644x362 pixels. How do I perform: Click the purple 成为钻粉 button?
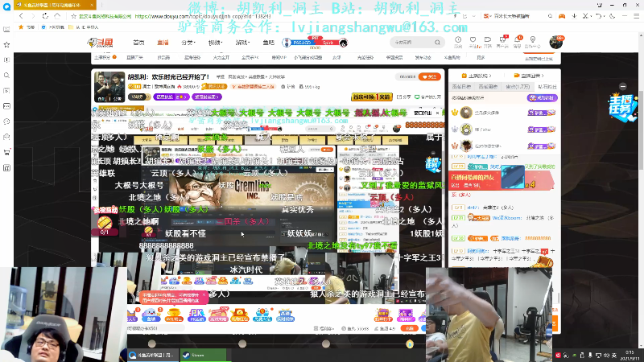pyautogui.click(x=542, y=97)
